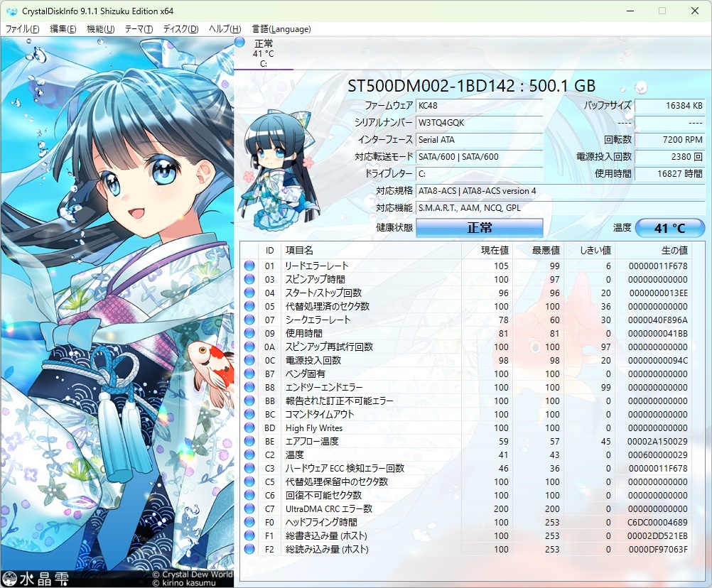This screenshot has height=588, width=712.
Task: Click the status orb for 回復不可能セクタ数
Action: click(249, 495)
